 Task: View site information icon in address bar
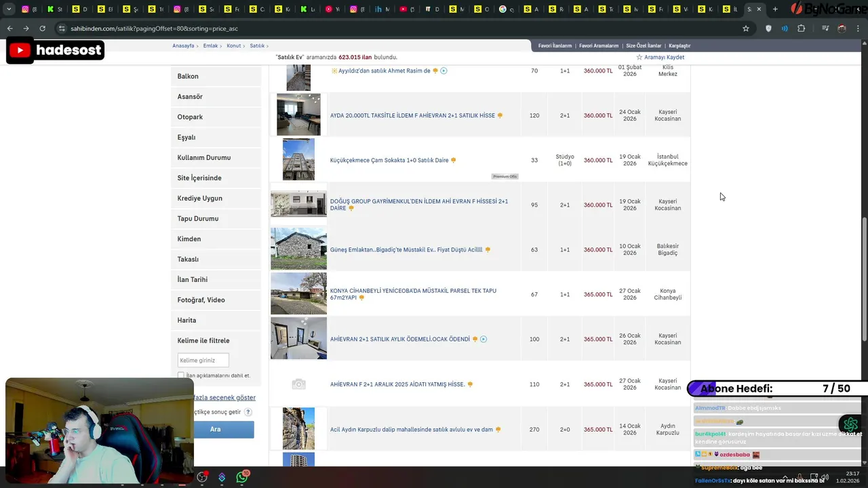[62, 28]
